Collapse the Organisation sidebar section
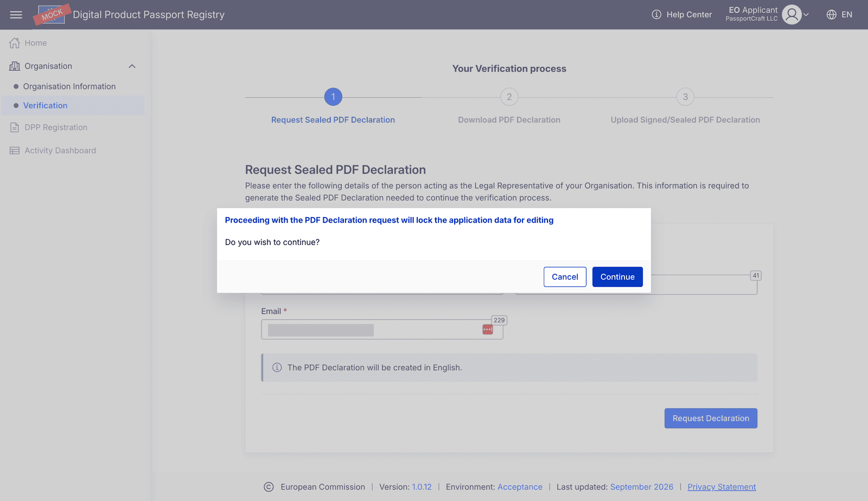The height and width of the screenshot is (501, 868). [132, 66]
